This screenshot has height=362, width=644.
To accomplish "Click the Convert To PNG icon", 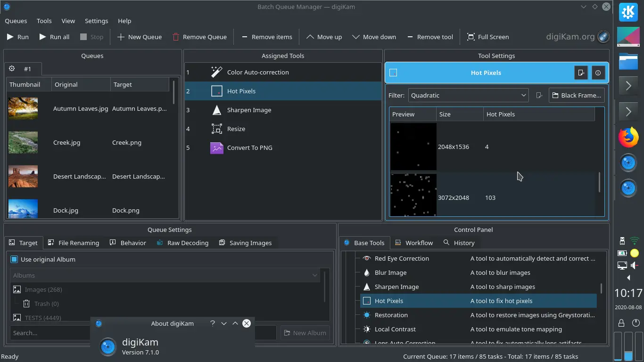I will (216, 148).
